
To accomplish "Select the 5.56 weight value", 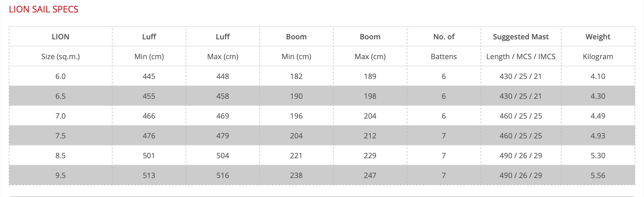I will [x=598, y=175].
